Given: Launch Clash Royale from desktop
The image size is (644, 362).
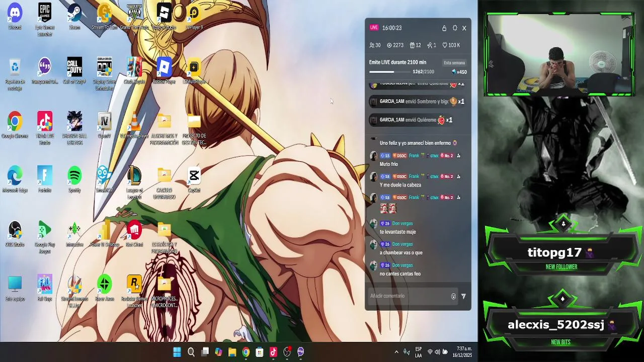Looking at the screenshot, I should pos(134,71).
